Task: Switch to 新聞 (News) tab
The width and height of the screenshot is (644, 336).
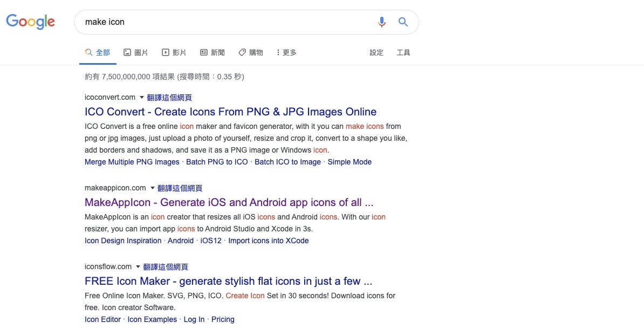Action: point(213,52)
